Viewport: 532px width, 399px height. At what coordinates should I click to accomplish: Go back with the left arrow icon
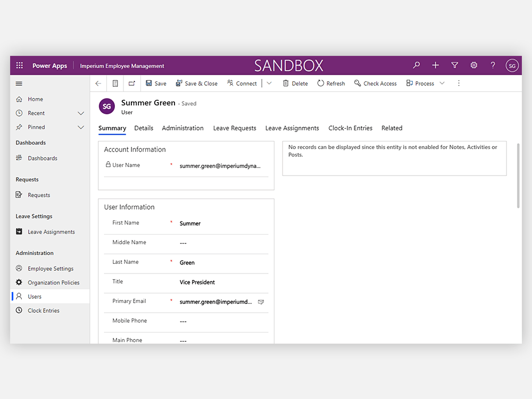point(98,84)
